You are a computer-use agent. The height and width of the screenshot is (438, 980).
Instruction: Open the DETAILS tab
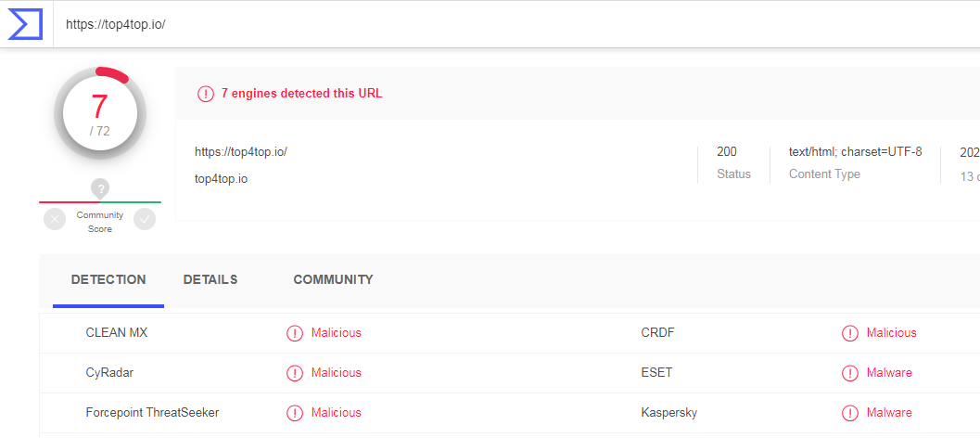pos(210,279)
